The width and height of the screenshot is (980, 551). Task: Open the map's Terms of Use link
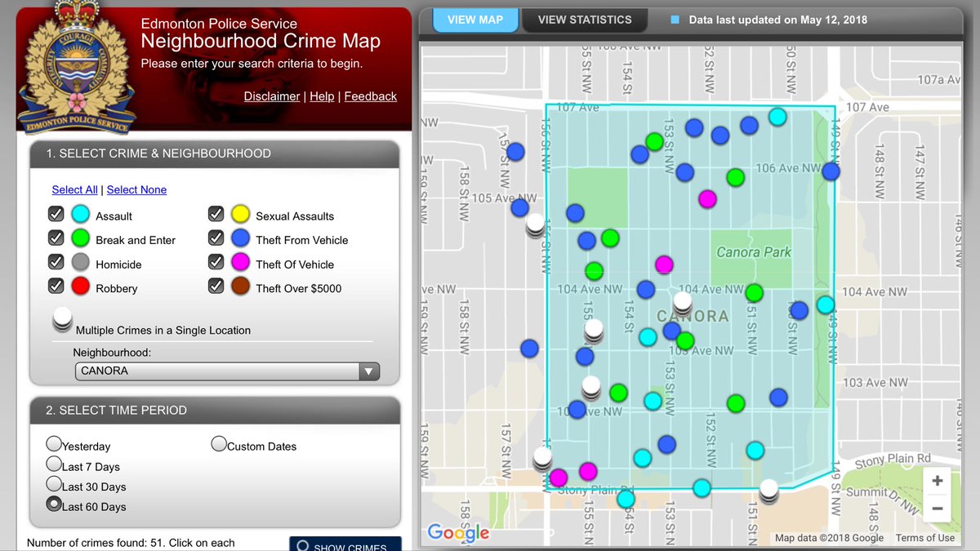tap(924, 538)
